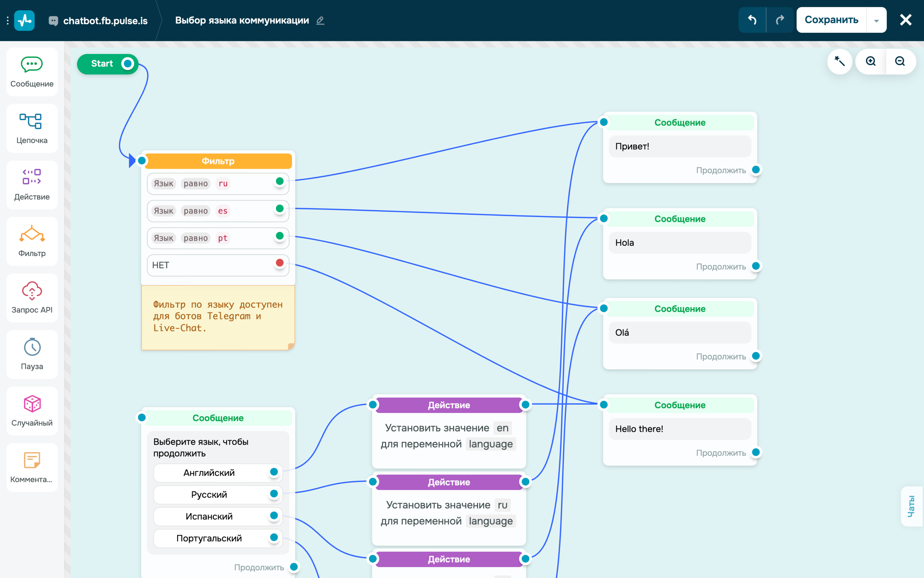Click the SendPulse logo icon
Screen dimensions: 924x578
[25, 20]
